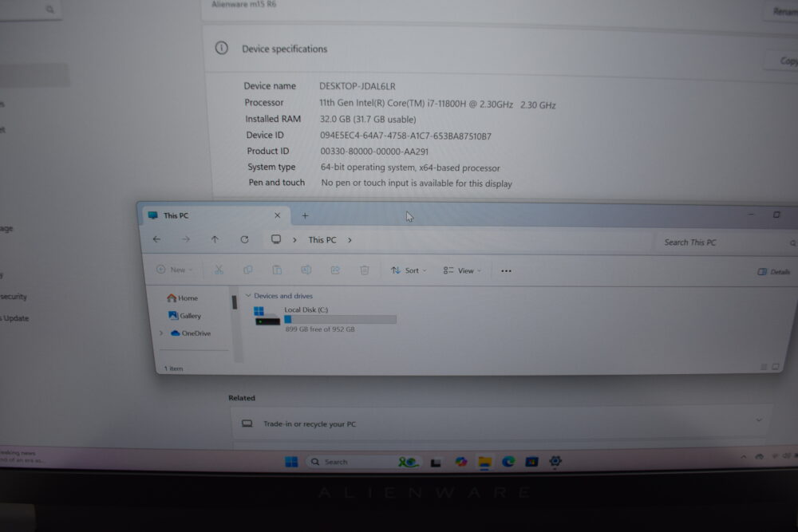Click the Device specifications info icon
Image resolution: width=798 pixels, height=532 pixels.
[221, 49]
